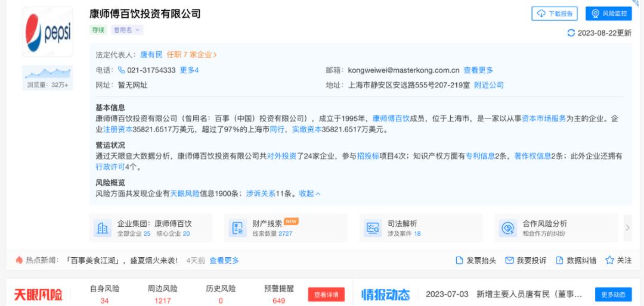Screen dimensions: 644x306
Task: Open 行政许可 administrative licenses link
Action: [x=110, y=167]
